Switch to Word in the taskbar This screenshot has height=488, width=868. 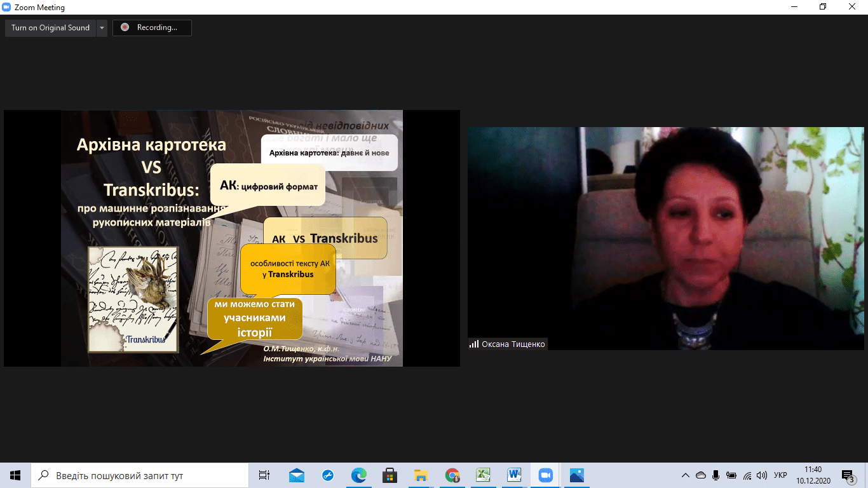click(x=514, y=475)
